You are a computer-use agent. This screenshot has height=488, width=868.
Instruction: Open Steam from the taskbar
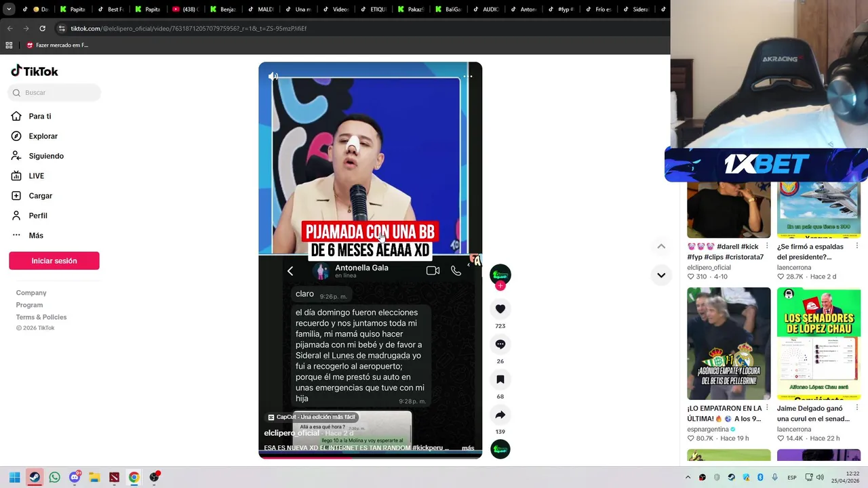(x=34, y=477)
